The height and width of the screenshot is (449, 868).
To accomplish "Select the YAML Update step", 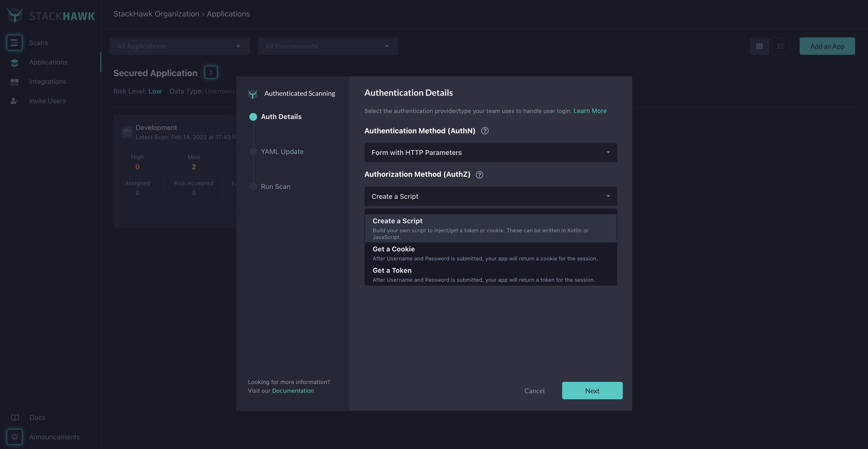I will click(282, 152).
